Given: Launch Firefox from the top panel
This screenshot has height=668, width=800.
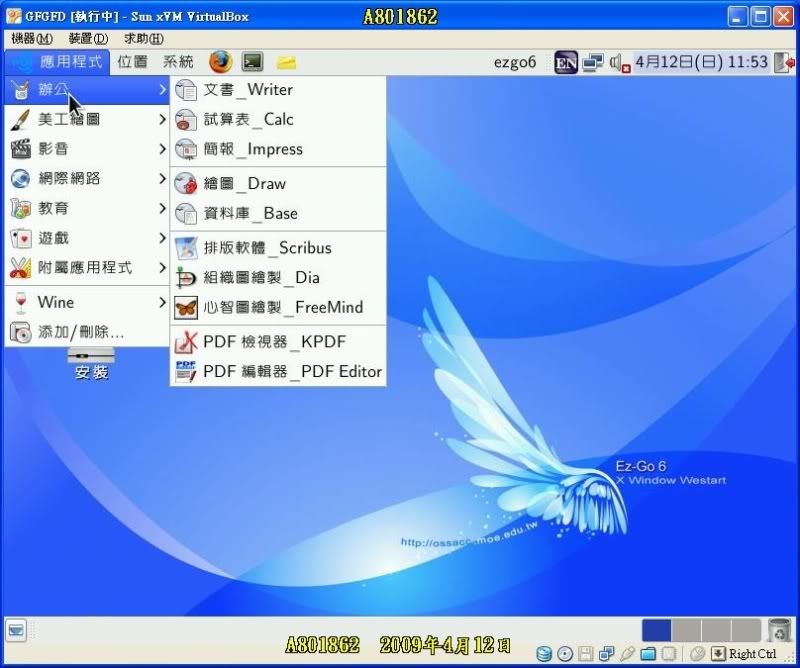Looking at the screenshot, I should coord(220,62).
